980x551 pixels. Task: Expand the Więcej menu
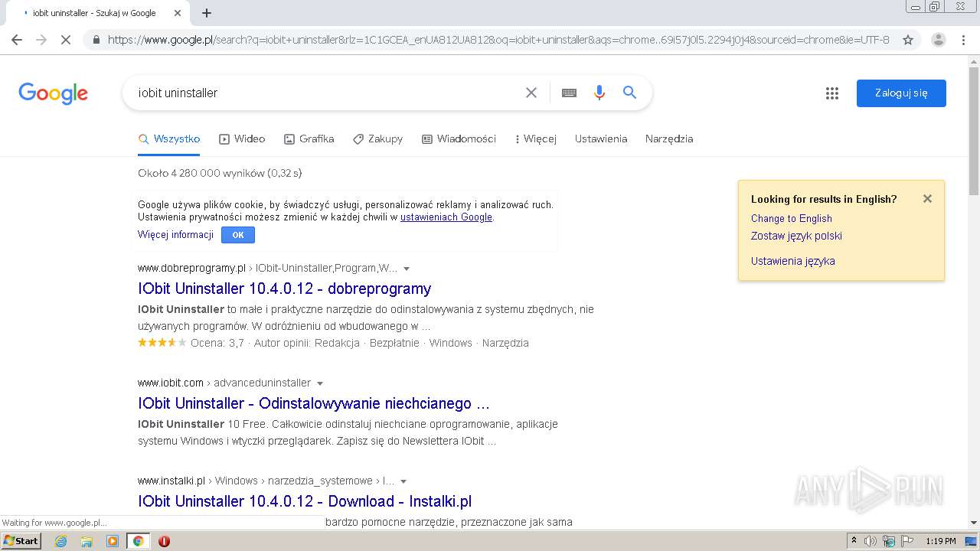pos(536,139)
